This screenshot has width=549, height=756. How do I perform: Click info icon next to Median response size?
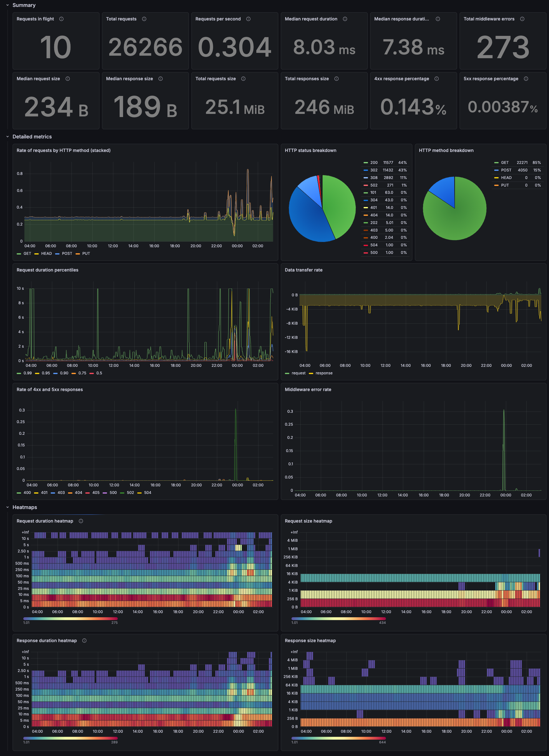point(161,79)
